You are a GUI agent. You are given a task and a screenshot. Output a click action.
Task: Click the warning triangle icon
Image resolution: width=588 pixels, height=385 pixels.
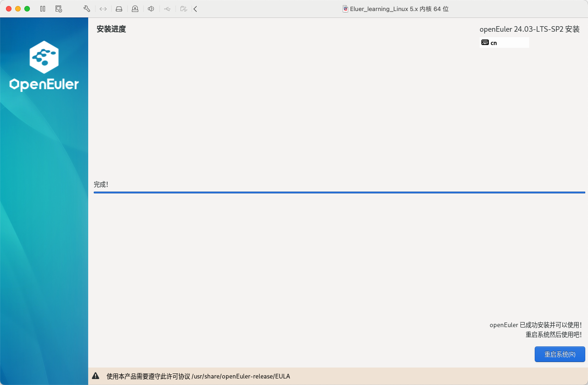tap(96, 376)
